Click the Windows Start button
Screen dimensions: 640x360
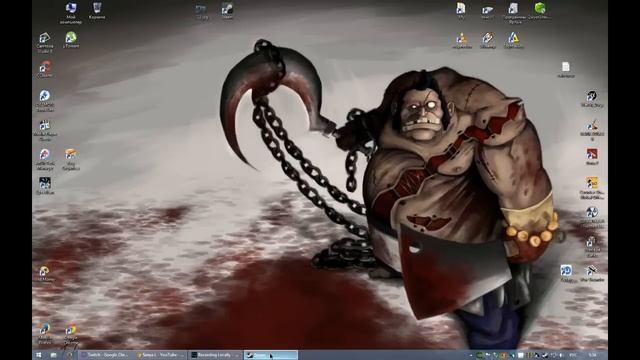pyautogui.click(x=39, y=355)
